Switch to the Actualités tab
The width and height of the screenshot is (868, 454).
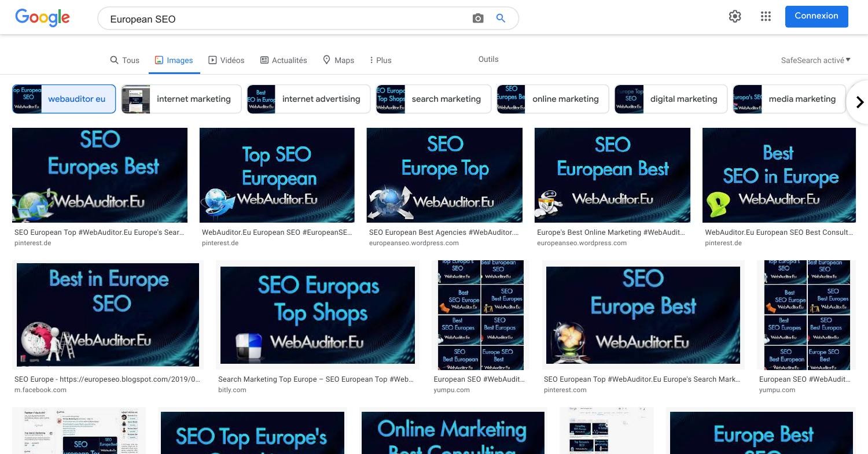click(284, 60)
